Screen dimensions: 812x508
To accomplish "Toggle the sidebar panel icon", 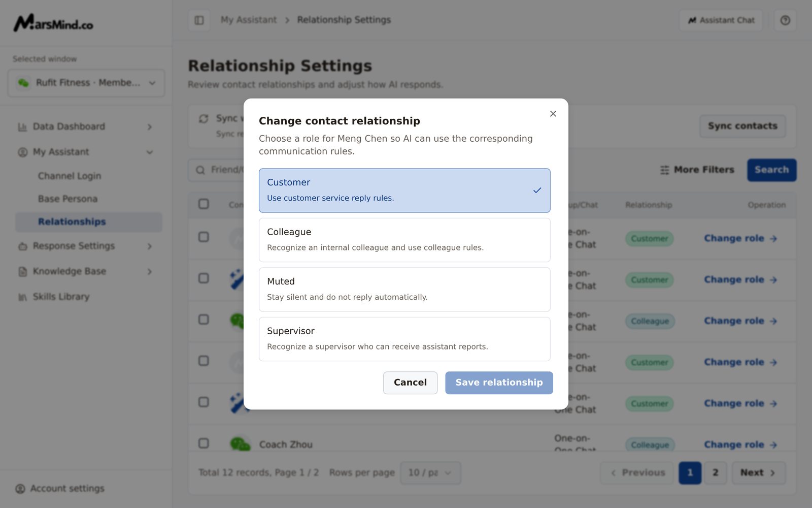I will (x=199, y=20).
